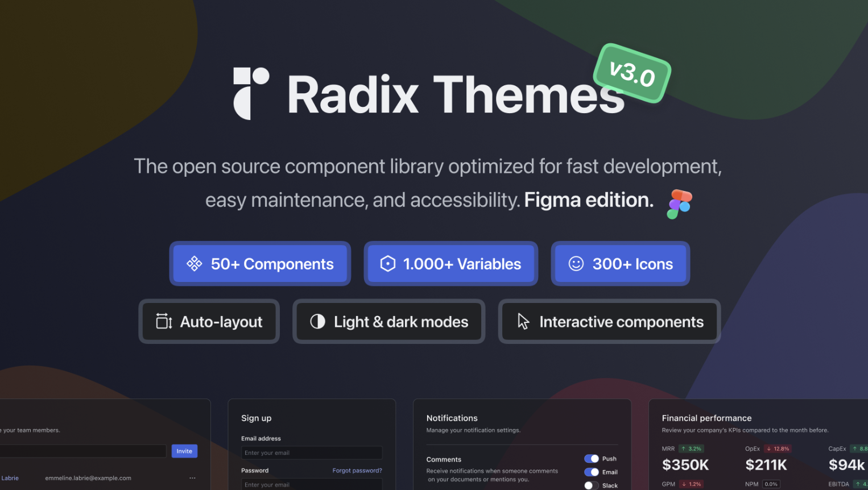Click the cursor arrow Interactive components icon
The image size is (868, 490).
(x=523, y=322)
